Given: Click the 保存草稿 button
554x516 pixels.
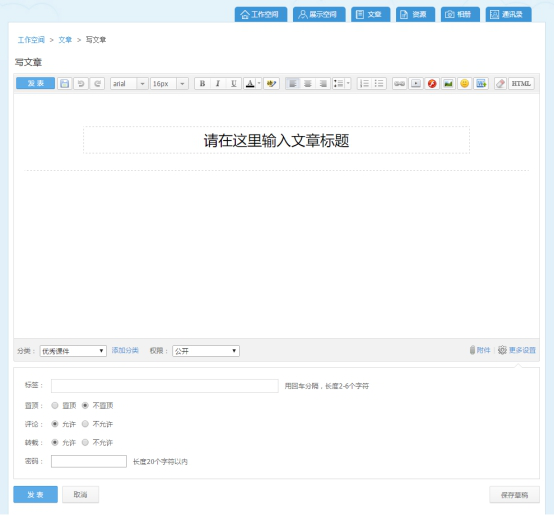Looking at the screenshot, I should click(514, 495).
